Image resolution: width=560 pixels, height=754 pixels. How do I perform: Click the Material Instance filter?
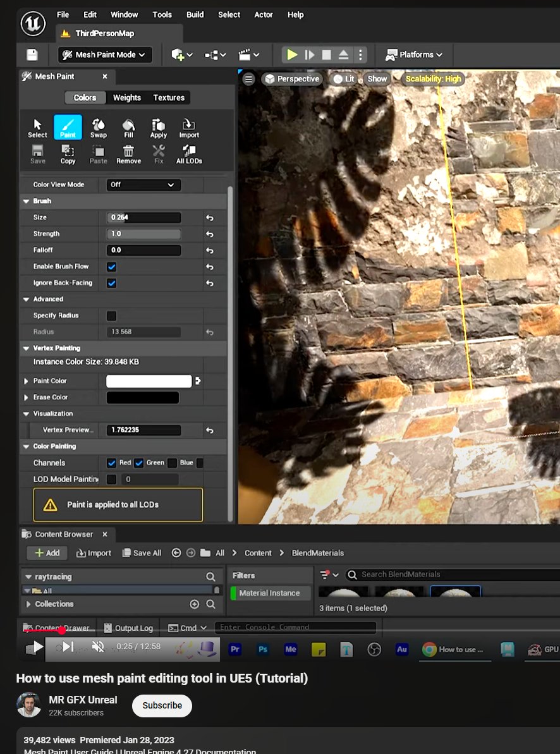[269, 593]
